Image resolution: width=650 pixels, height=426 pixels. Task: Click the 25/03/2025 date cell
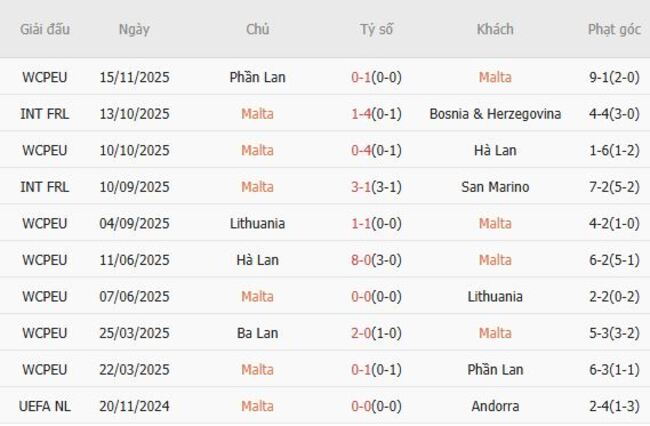click(134, 333)
